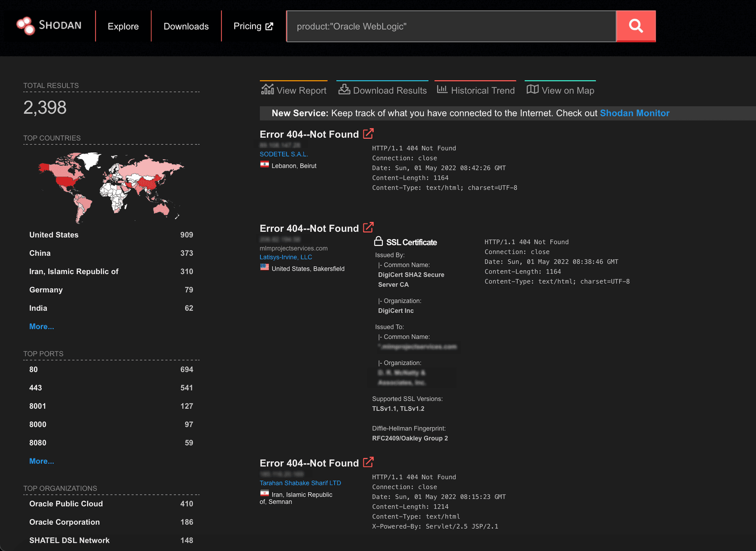Image resolution: width=756 pixels, height=551 pixels.
Task: Click the United States flag near Bakersfield
Action: pyautogui.click(x=264, y=267)
